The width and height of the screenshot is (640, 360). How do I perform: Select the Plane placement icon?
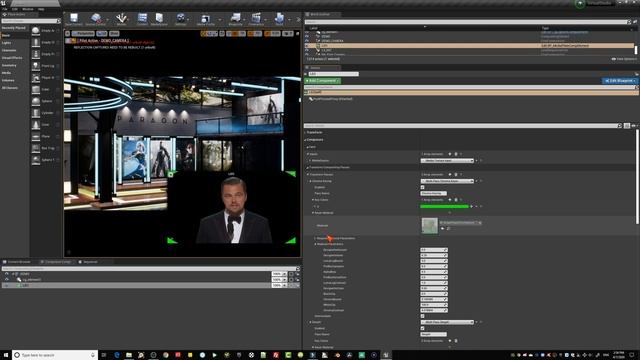[x=36, y=137]
